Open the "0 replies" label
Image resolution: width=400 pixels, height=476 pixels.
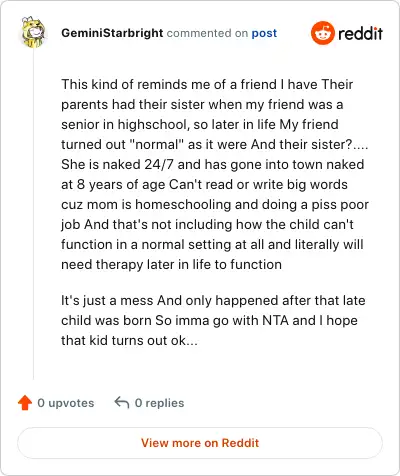click(159, 403)
